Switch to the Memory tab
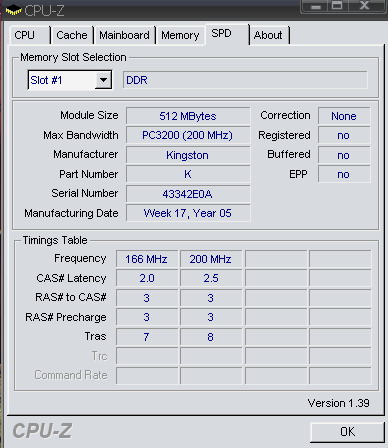The width and height of the screenshot is (388, 448). [180, 35]
